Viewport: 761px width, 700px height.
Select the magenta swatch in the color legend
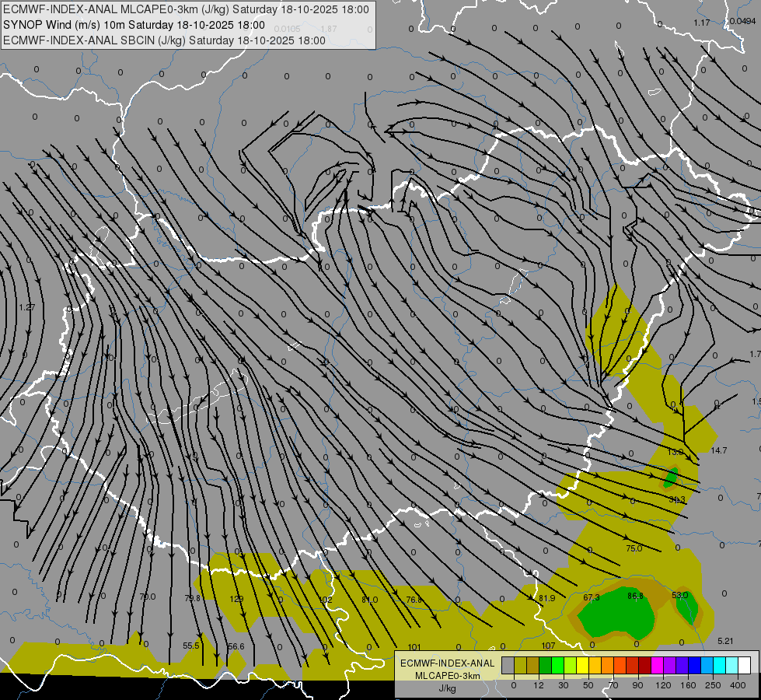pyautogui.click(x=657, y=666)
